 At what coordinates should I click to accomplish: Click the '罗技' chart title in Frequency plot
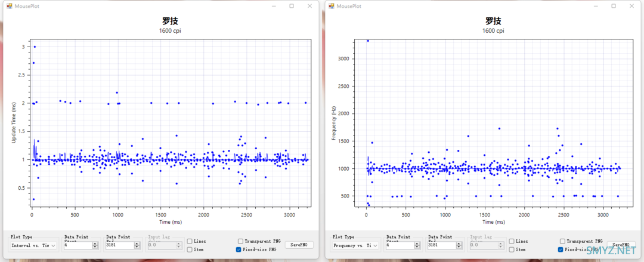[493, 21]
